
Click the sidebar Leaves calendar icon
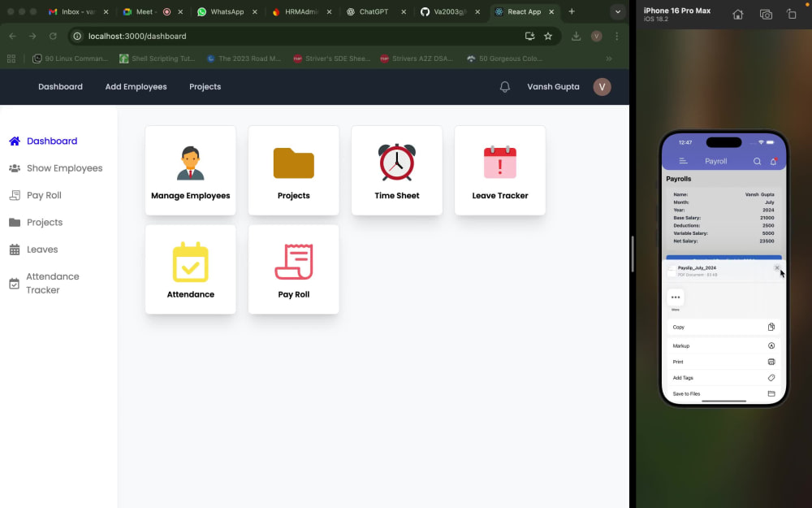pos(15,250)
